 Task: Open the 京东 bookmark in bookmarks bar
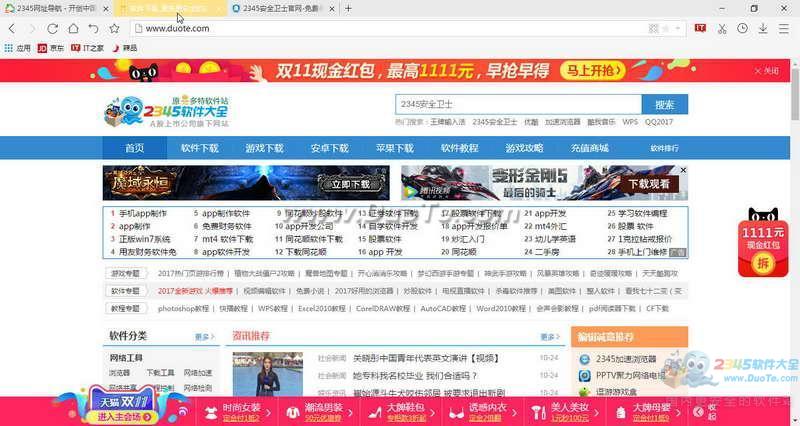[x=50, y=47]
